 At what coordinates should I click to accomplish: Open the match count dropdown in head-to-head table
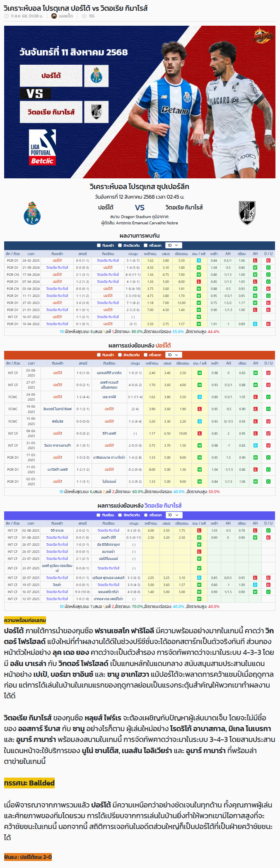(174, 246)
